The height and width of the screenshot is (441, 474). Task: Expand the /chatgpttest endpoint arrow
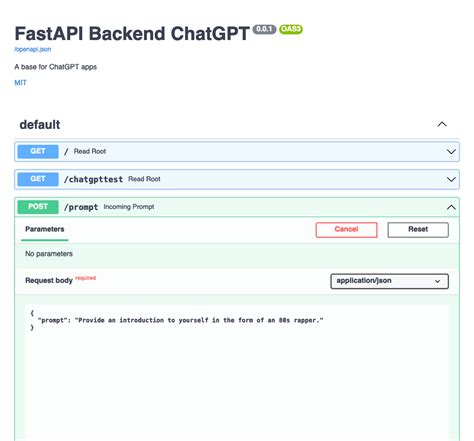pyautogui.click(x=451, y=179)
